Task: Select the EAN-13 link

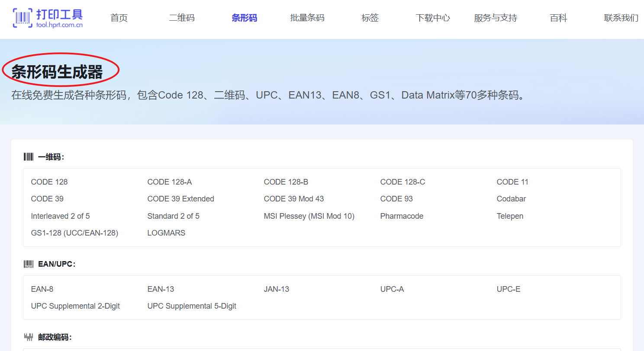Action: [161, 289]
